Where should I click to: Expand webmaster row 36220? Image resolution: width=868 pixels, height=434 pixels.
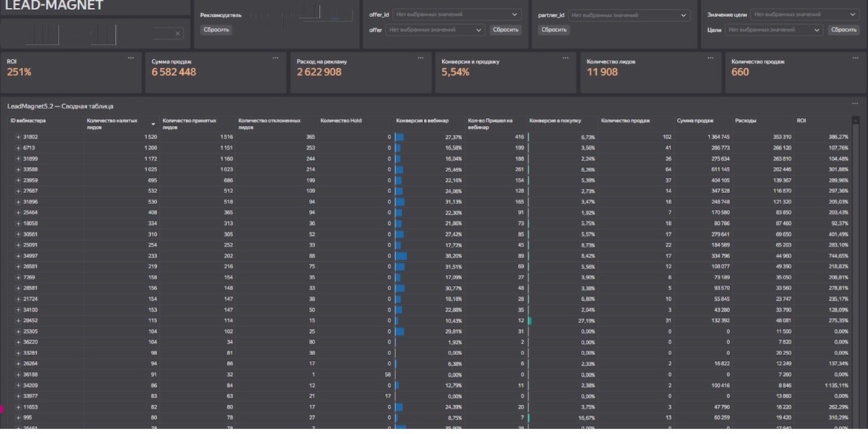18,342
